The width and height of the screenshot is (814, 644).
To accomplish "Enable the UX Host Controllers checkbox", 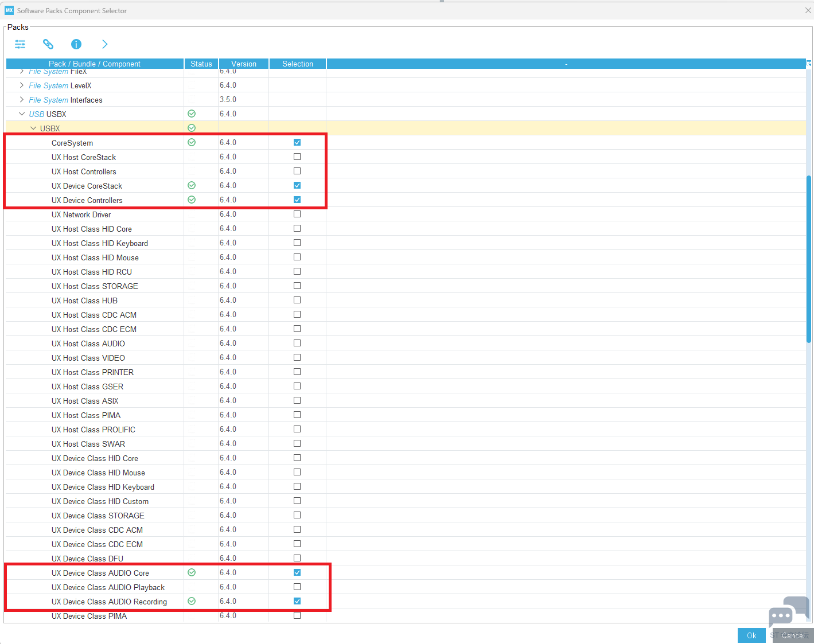I will tap(297, 171).
